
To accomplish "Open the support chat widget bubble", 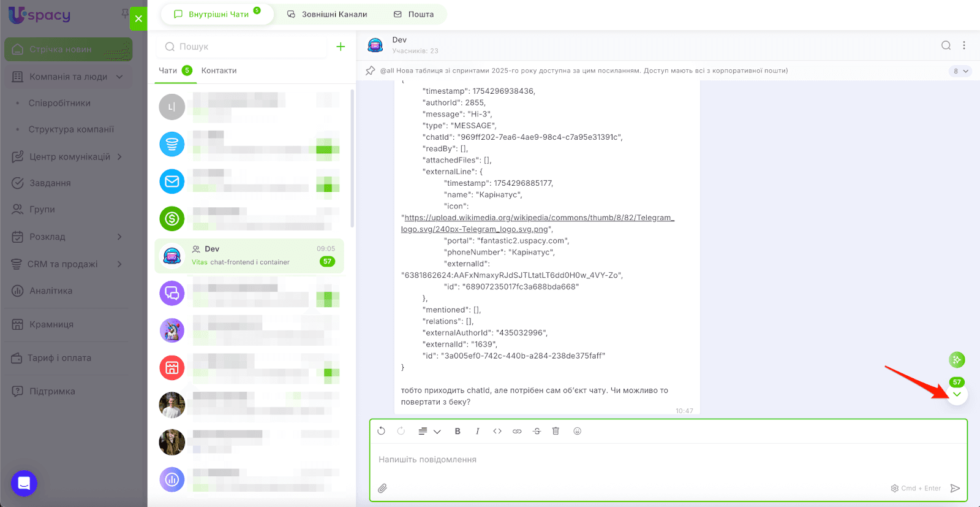I will [24, 483].
